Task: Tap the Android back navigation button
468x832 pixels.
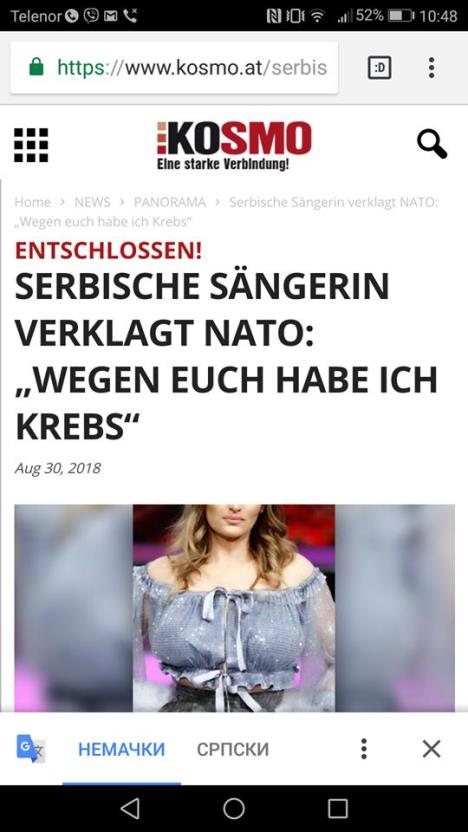Action: pyautogui.click(x=130, y=809)
